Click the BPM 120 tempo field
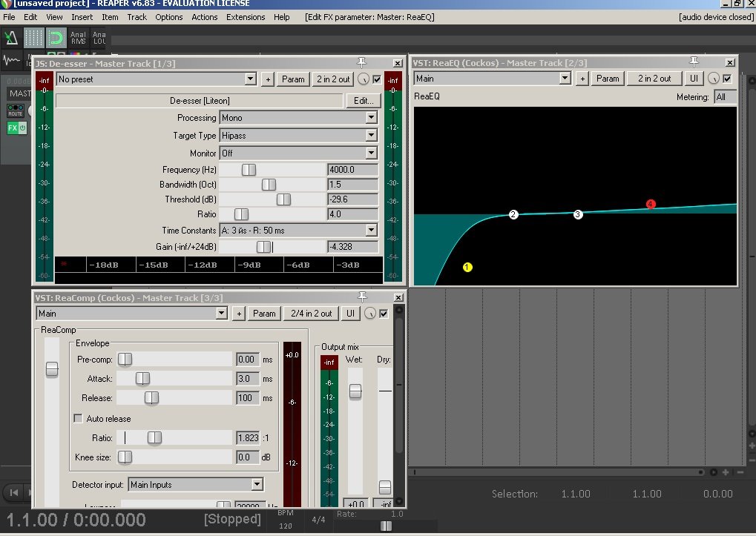Viewport: 756px width, 536px height. 286,526
